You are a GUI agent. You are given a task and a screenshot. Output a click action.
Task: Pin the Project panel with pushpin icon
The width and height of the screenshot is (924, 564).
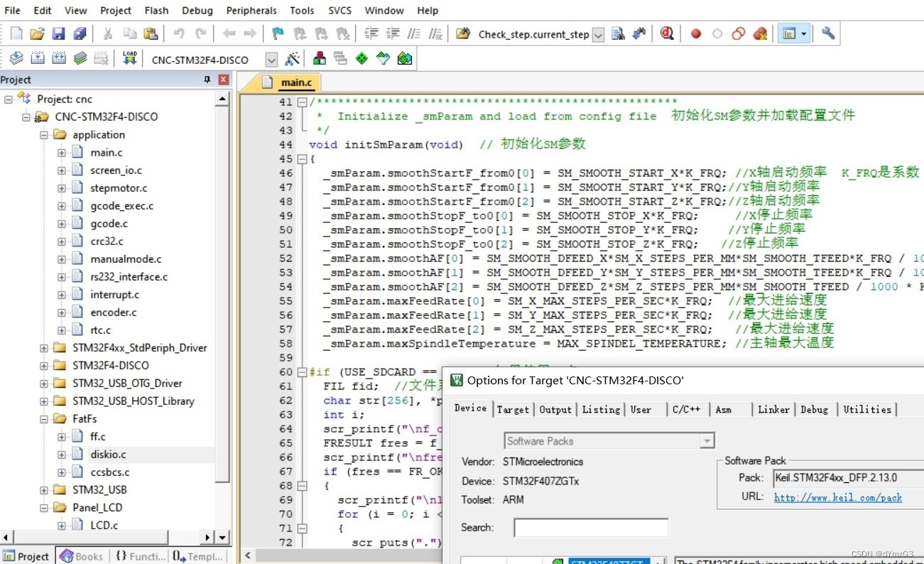pyautogui.click(x=207, y=80)
